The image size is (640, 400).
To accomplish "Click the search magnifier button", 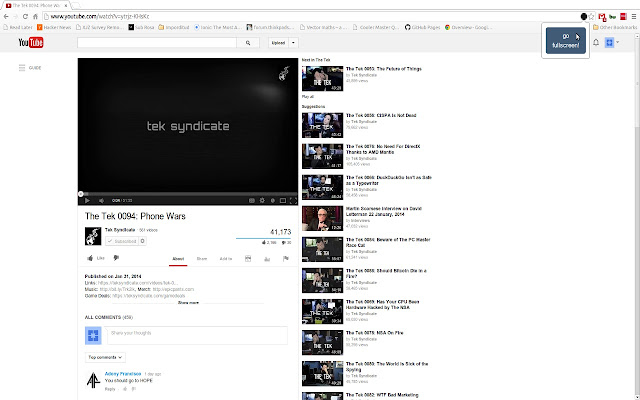I will pyautogui.click(x=248, y=43).
